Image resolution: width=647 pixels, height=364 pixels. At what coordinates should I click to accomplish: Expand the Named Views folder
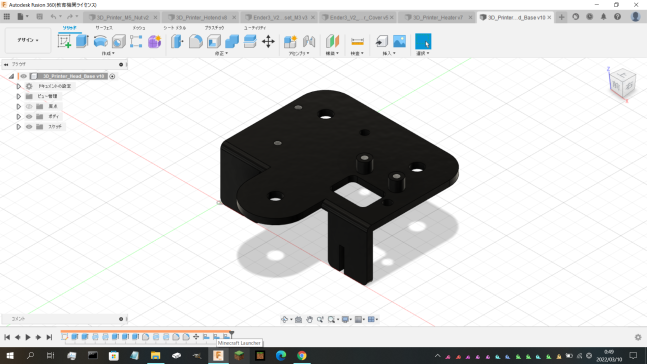click(x=19, y=96)
